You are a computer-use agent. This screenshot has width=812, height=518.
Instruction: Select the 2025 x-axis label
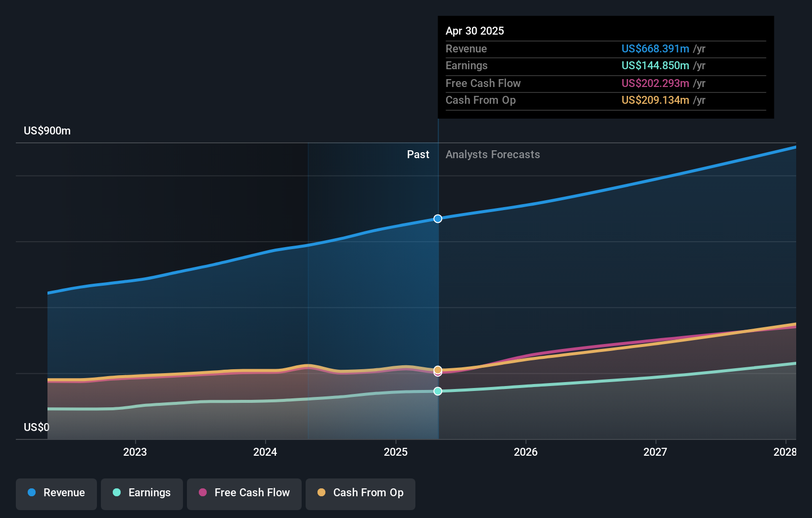[396, 452]
